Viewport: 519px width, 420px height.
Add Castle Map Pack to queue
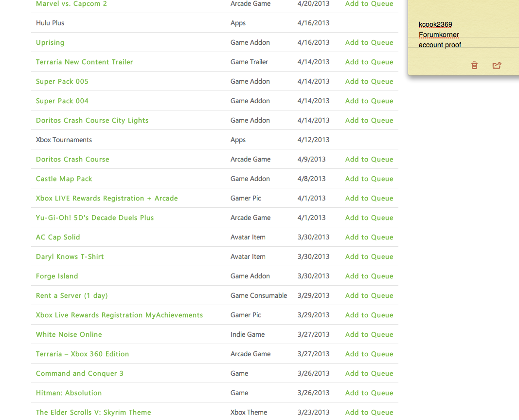[369, 179]
